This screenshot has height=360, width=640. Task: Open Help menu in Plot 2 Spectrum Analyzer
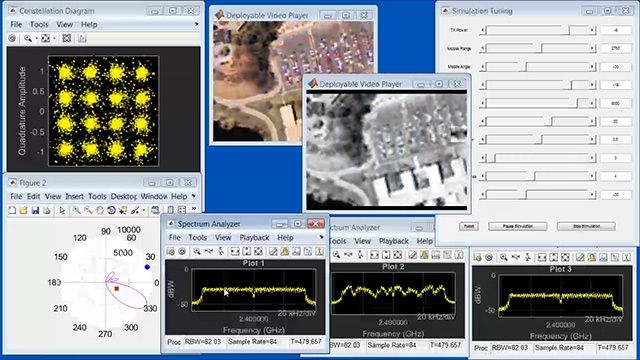click(424, 241)
